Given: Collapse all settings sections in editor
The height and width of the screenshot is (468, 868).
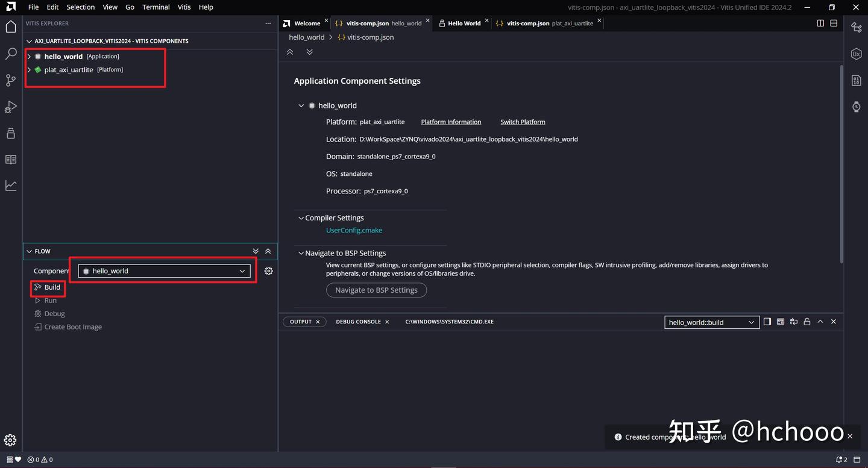Looking at the screenshot, I should click(290, 52).
